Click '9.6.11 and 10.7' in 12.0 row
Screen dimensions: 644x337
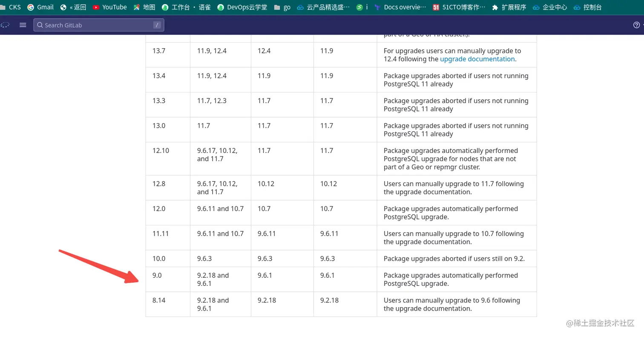[x=220, y=209]
